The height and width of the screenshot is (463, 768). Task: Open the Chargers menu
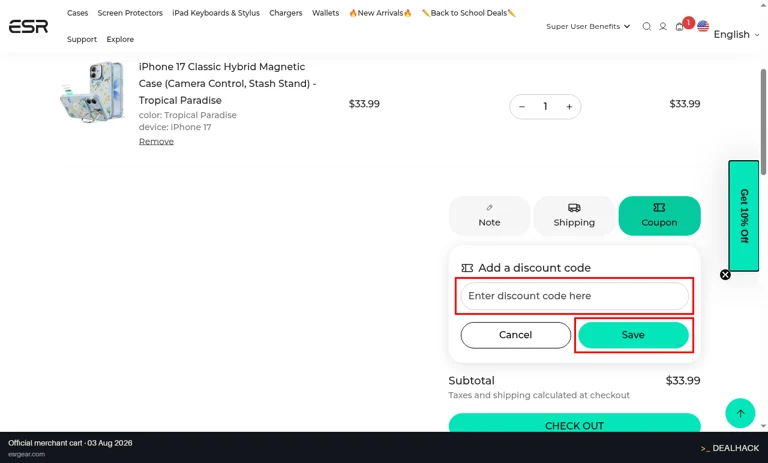pyautogui.click(x=286, y=13)
